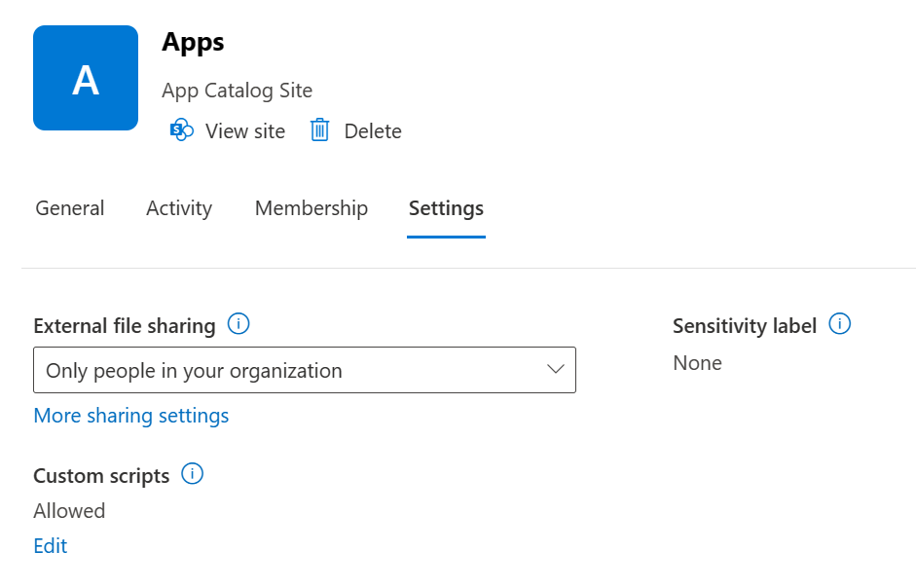The height and width of the screenshot is (588, 916).
Task: Click the External file sharing info icon
Action: pos(238,324)
